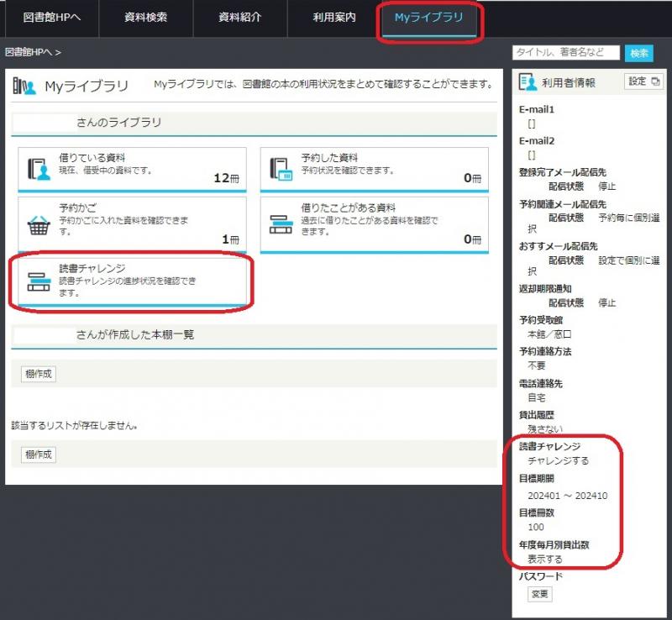Open the 設定 settings button
Viewport: 672px width, 620px height.
click(644, 81)
